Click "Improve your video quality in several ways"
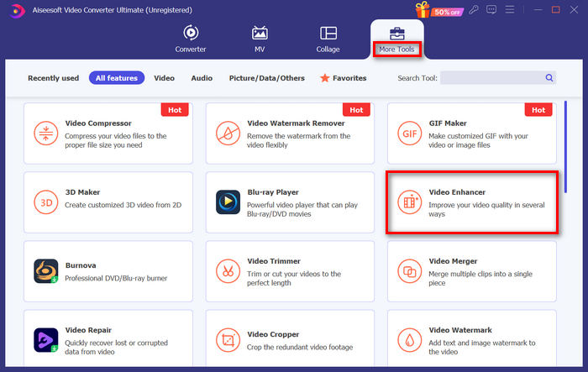The width and height of the screenshot is (588, 372). coord(486,210)
